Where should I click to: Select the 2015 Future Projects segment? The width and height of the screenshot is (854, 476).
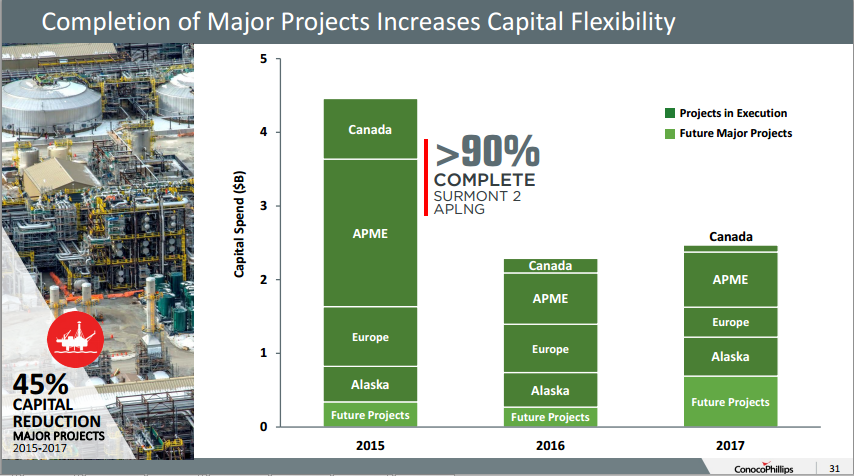point(370,415)
